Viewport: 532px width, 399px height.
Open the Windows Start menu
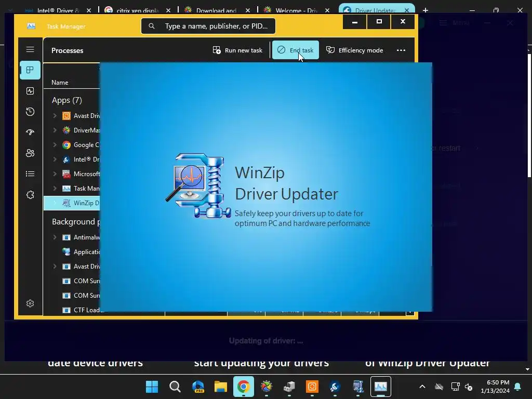point(152,387)
